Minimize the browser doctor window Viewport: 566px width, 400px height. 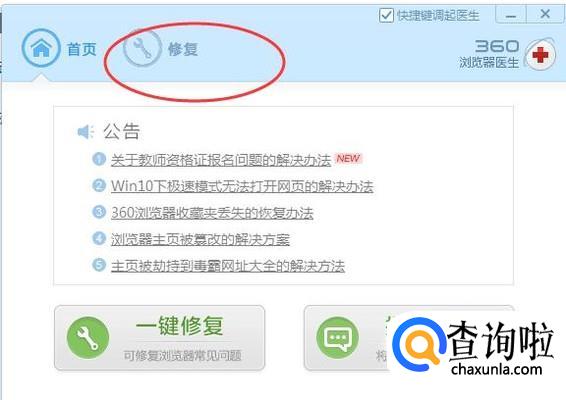pyautogui.click(x=511, y=15)
